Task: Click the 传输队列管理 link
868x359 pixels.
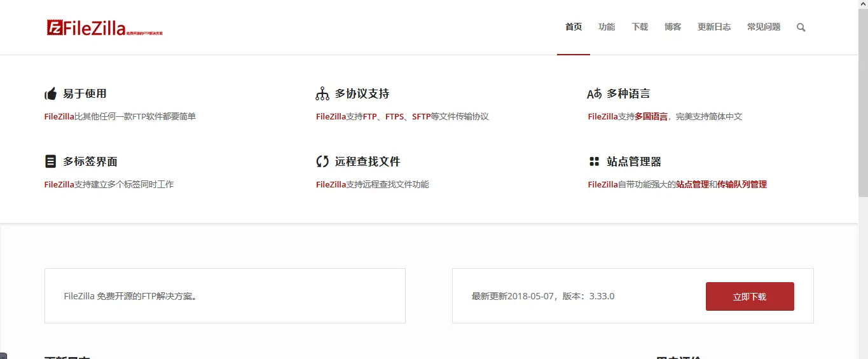Action: [742, 185]
